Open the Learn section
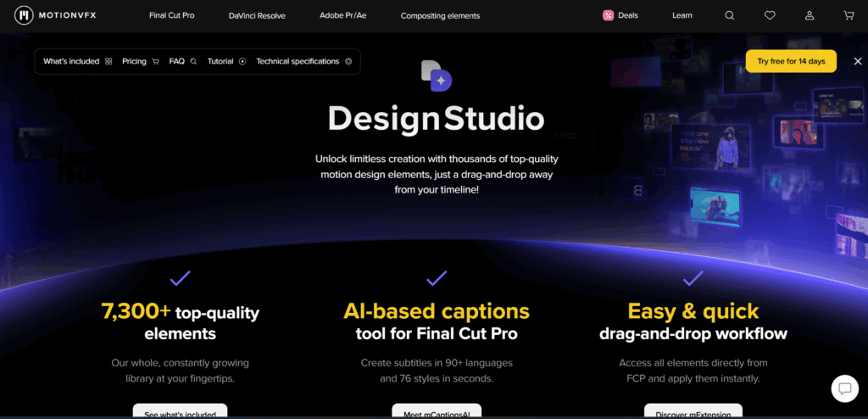 point(682,15)
